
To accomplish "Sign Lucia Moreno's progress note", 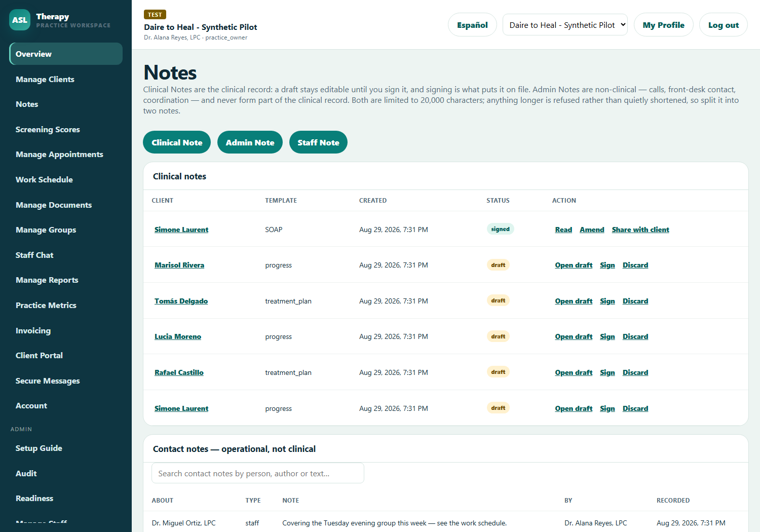I will (607, 336).
